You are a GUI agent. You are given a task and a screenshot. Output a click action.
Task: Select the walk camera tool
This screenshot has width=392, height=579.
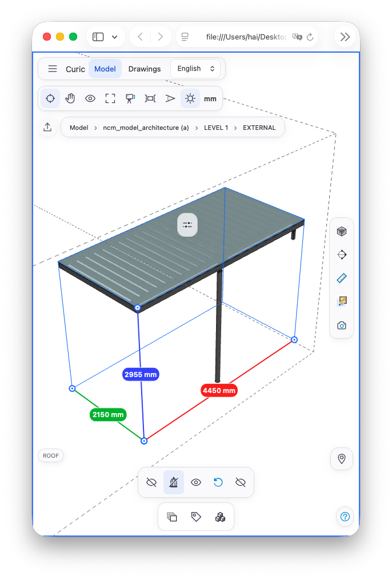tap(130, 98)
